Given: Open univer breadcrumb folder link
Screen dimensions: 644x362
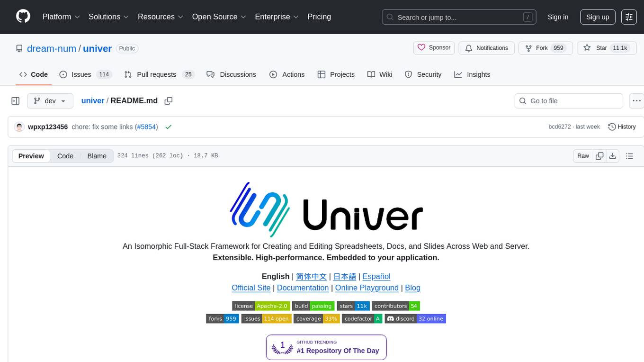Looking at the screenshot, I should point(93,101).
